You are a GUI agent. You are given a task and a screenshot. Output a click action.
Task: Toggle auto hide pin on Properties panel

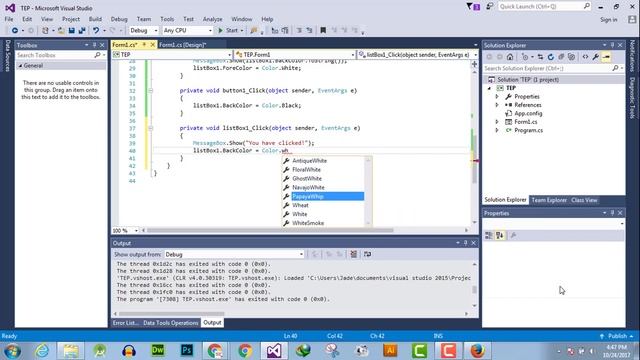click(x=612, y=213)
